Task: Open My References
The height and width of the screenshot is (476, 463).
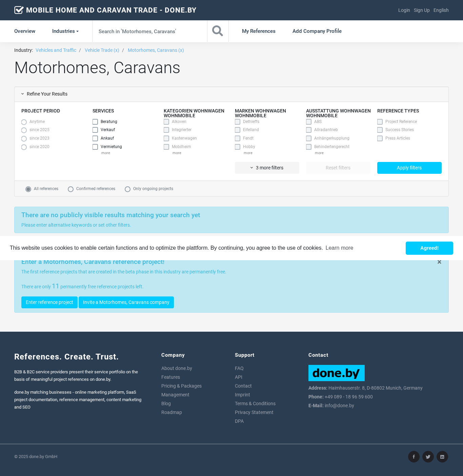Action: pyautogui.click(x=259, y=31)
